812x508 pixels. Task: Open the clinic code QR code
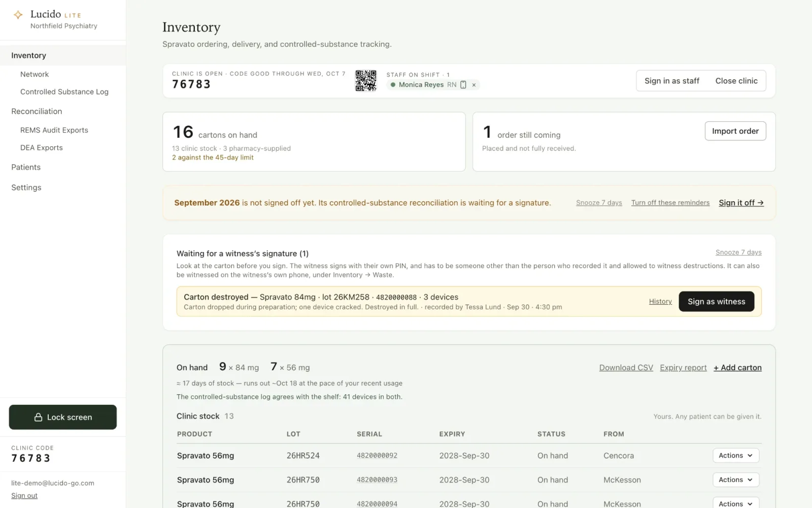366,81
